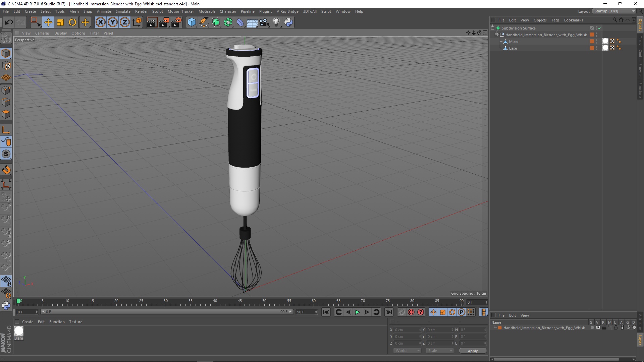Screen dimensions: 644x362
Task: Click the Mixer material tag sphere
Action: point(605,41)
